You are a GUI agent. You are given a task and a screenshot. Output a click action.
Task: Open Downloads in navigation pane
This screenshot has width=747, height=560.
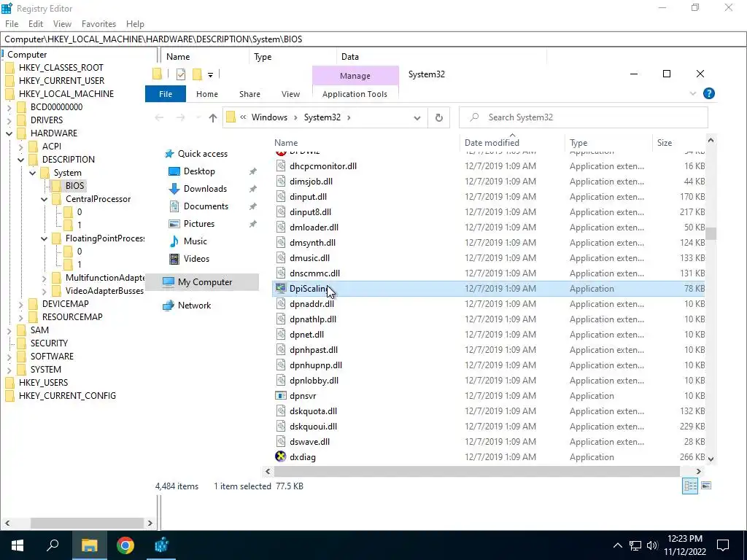pyautogui.click(x=205, y=189)
